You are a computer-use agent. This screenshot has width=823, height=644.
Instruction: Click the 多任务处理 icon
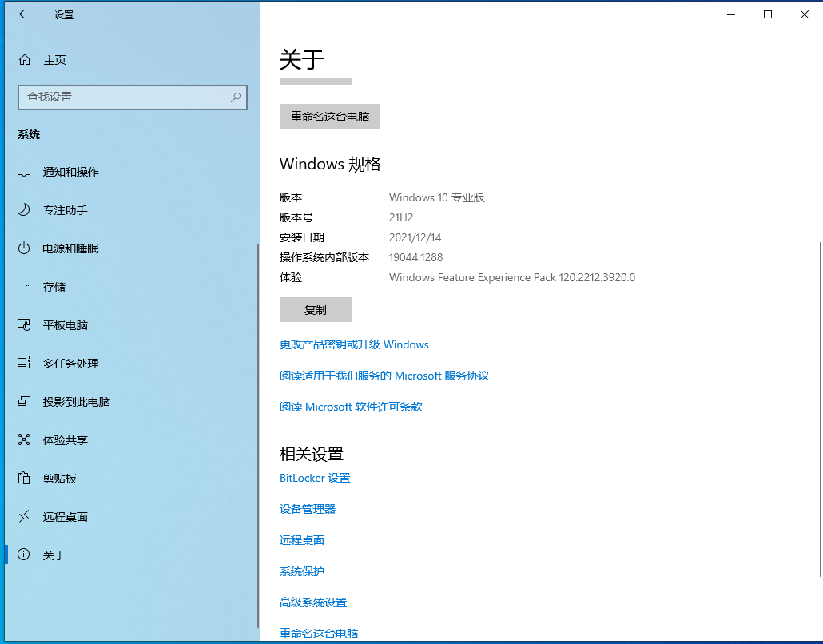click(24, 363)
